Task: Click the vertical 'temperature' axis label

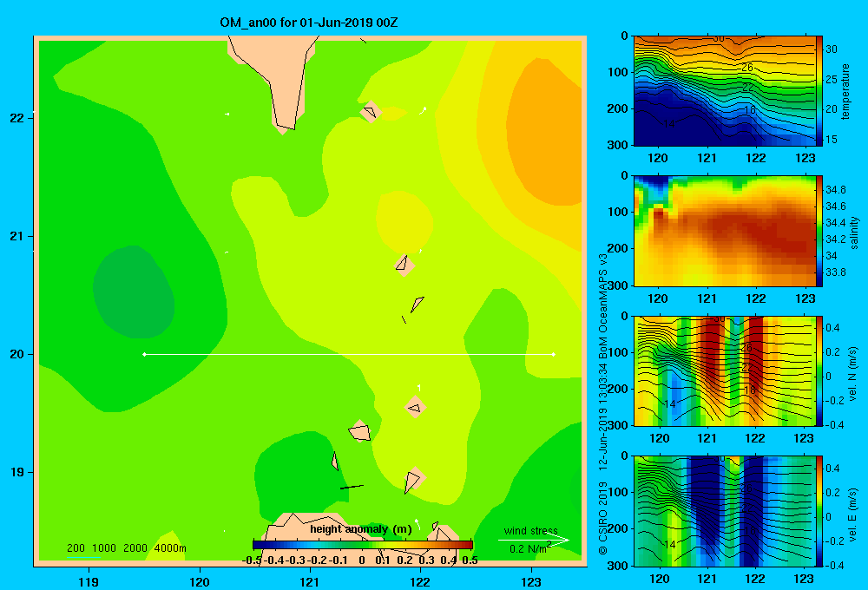Action: [x=845, y=91]
